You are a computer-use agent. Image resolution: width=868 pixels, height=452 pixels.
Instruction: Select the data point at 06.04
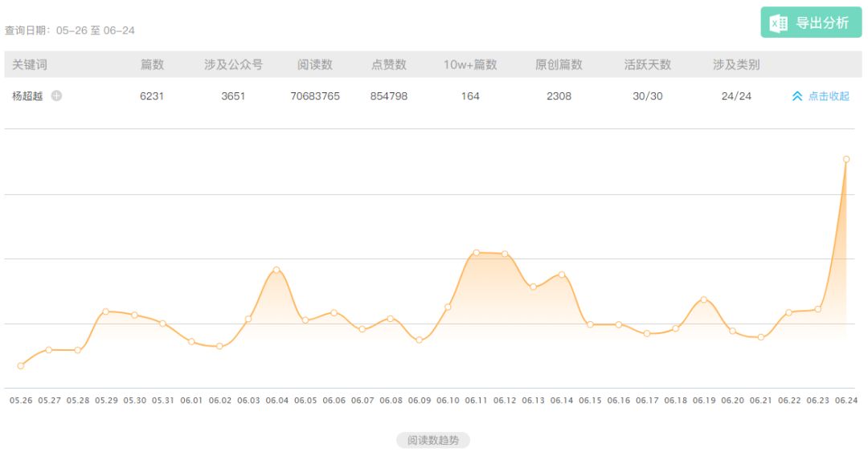coord(276,270)
